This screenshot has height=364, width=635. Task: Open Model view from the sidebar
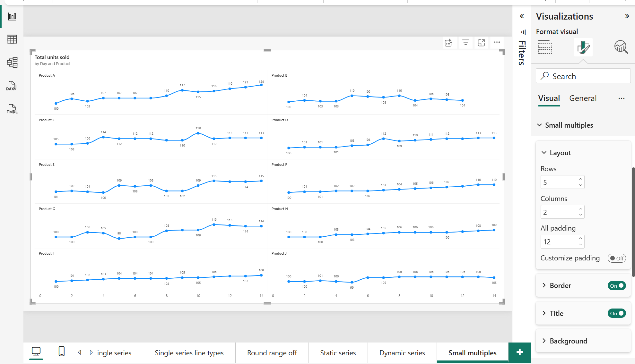(12, 63)
